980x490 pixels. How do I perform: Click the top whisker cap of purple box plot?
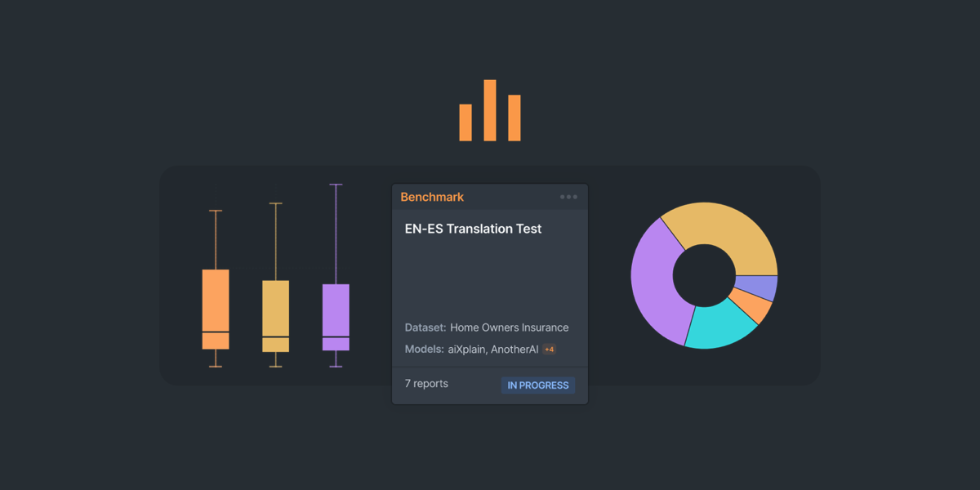[x=336, y=185]
